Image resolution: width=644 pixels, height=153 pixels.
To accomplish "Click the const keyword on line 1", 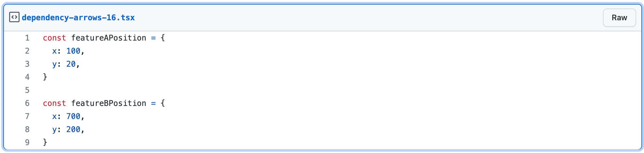I will (x=54, y=38).
